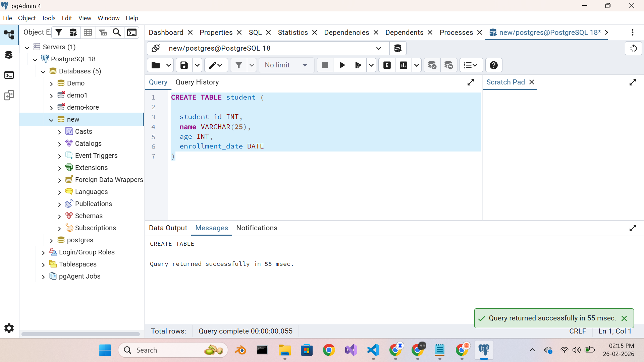Maximize the Scratch Pad panel
644x362 pixels.
[633, 82]
